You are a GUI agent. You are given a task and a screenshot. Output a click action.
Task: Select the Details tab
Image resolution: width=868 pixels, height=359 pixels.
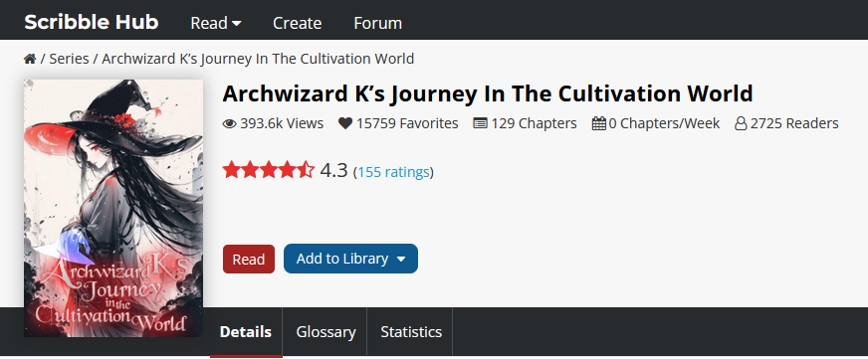(x=246, y=332)
